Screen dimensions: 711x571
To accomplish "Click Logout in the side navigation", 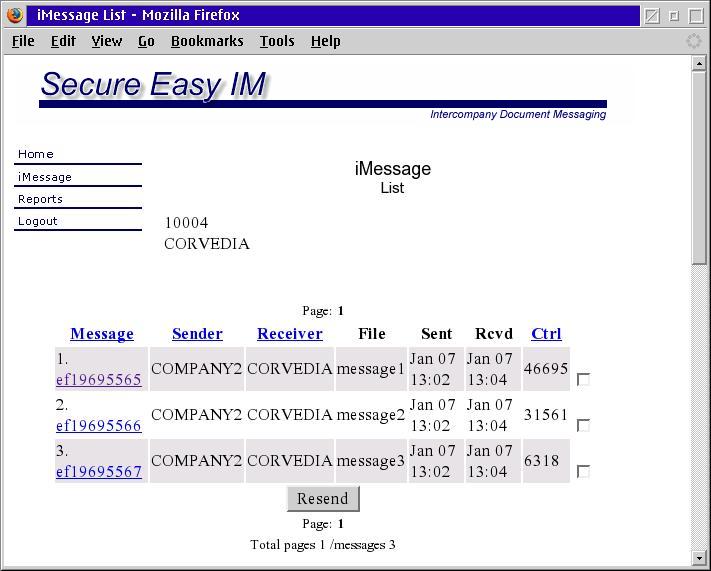I will 38,221.
